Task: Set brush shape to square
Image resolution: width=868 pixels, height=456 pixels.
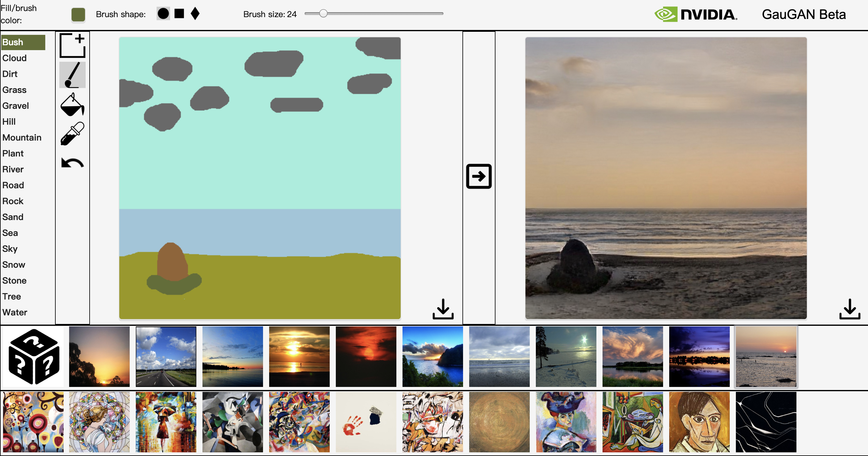Action: (x=179, y=14)
